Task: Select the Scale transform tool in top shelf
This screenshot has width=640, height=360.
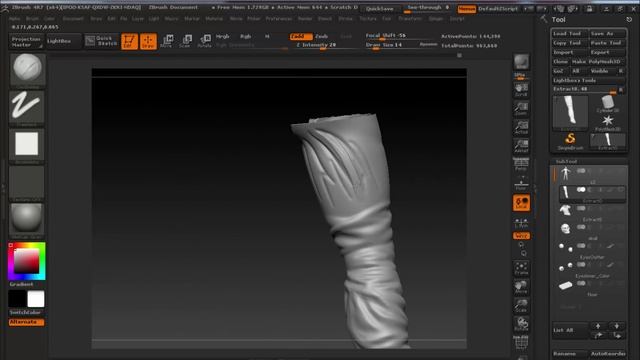Action: click(x=186, y=41)
